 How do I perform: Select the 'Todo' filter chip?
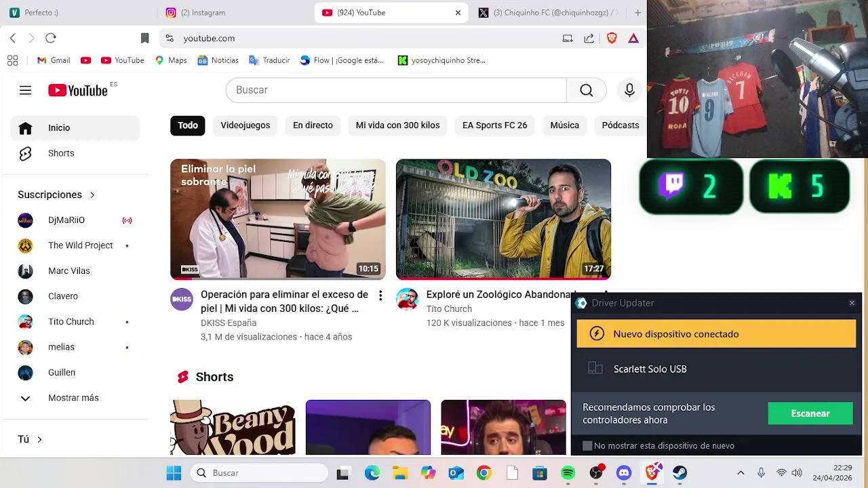(x=188, y=125)
